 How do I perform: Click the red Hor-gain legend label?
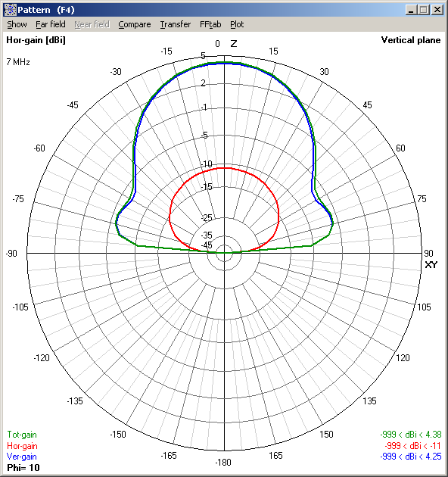[x=22, y=446]
